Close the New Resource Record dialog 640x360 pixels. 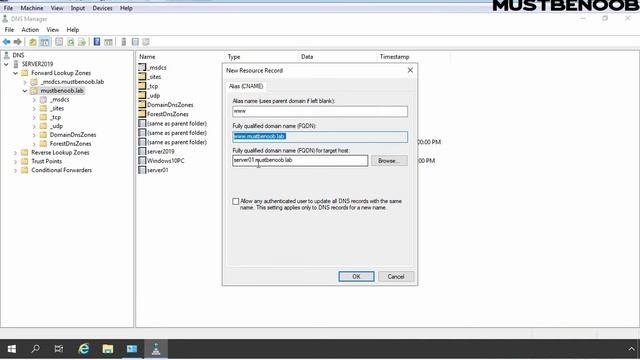click(410, 71)
